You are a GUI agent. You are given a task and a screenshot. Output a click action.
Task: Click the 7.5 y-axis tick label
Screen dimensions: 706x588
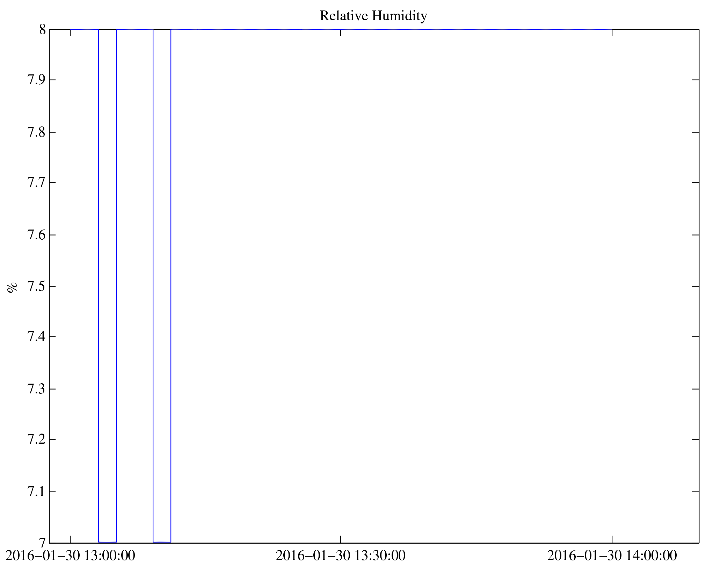tap(37, 286)
